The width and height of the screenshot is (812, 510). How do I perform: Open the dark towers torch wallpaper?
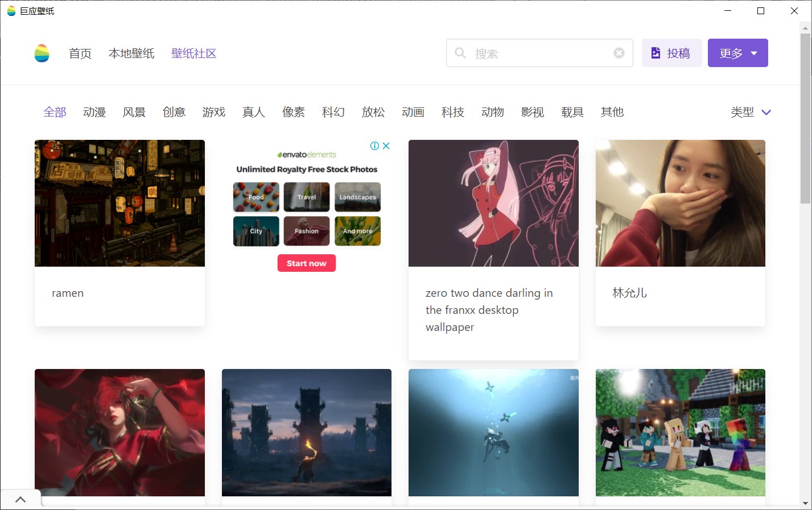click(x=307, y=433)
